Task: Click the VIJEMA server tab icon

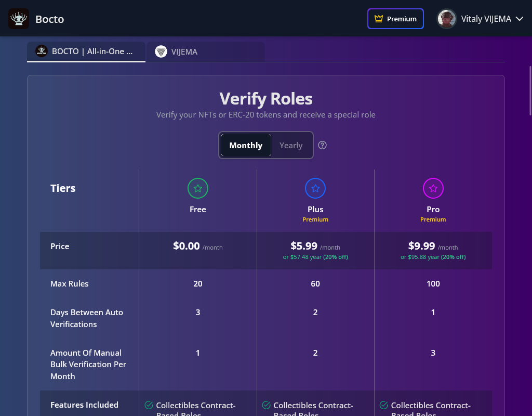Action: (x=161, y=51)
